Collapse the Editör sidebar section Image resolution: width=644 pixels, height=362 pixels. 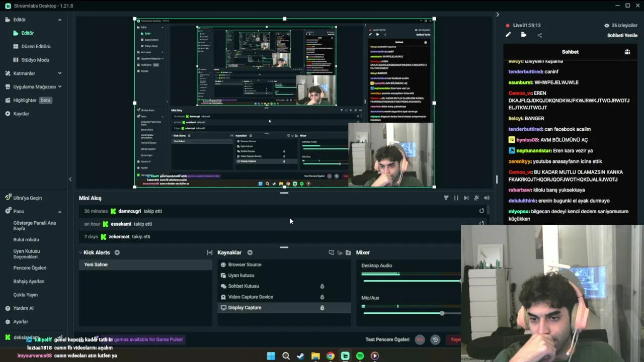59,20
